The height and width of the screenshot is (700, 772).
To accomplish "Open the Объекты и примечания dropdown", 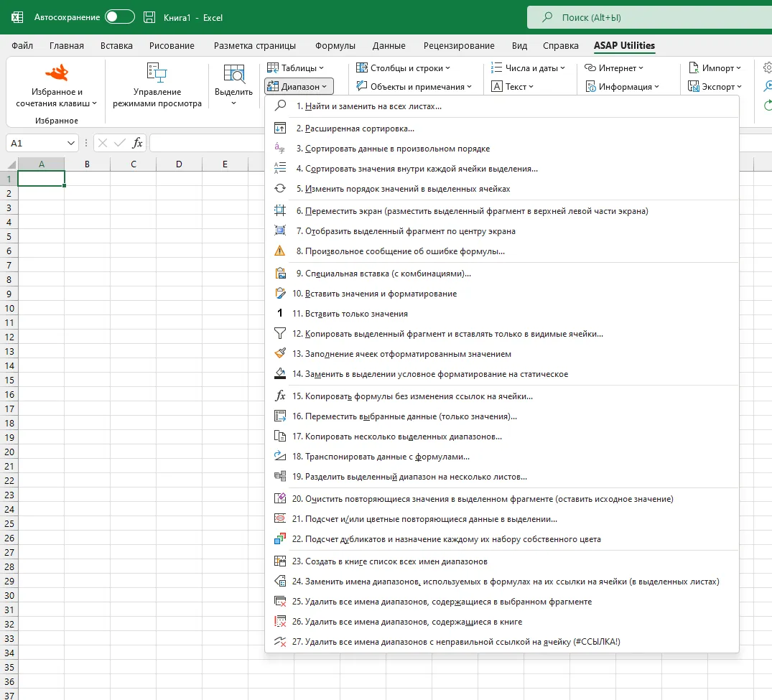I will tap(414, 87).
